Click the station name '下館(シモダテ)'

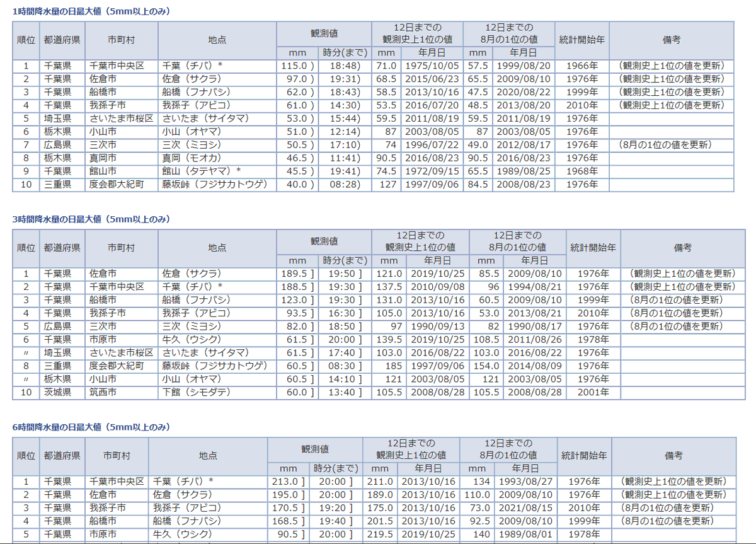coord(196,393)
